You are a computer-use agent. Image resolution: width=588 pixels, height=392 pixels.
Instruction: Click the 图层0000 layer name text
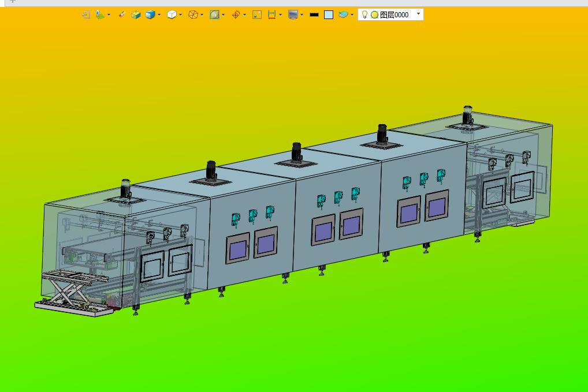pyautogui.click(x=394, y=15)
